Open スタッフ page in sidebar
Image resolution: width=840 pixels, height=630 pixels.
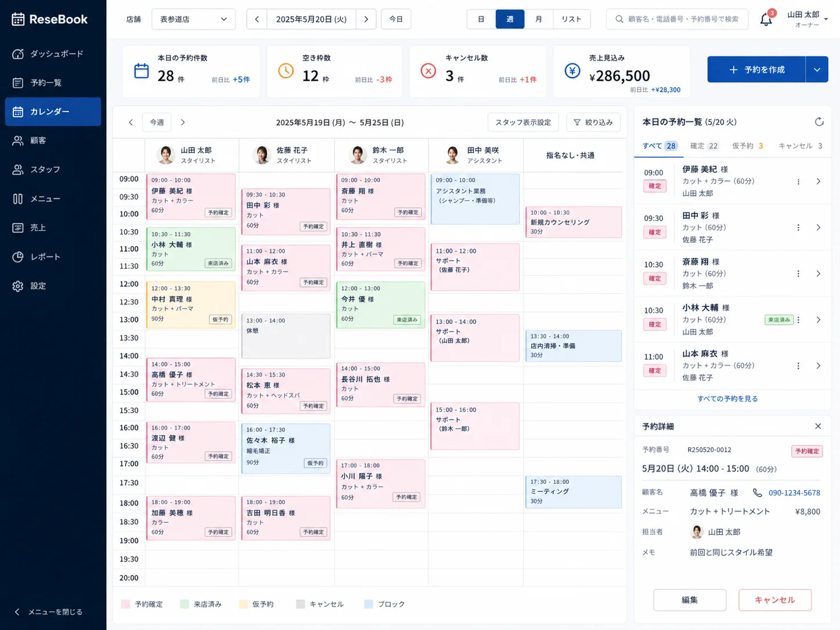pos(53,169)
